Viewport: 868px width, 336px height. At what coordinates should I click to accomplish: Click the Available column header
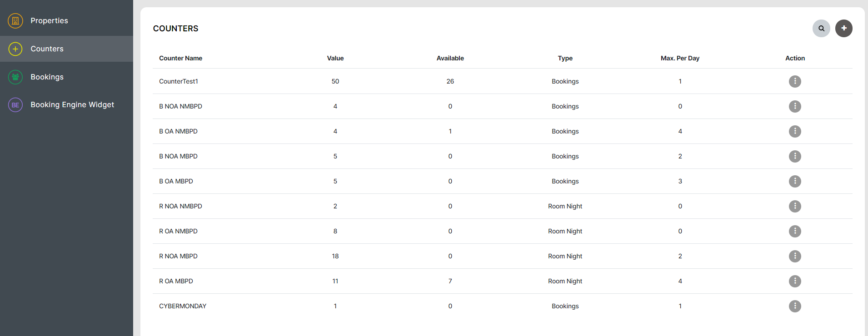pos(450,58)
